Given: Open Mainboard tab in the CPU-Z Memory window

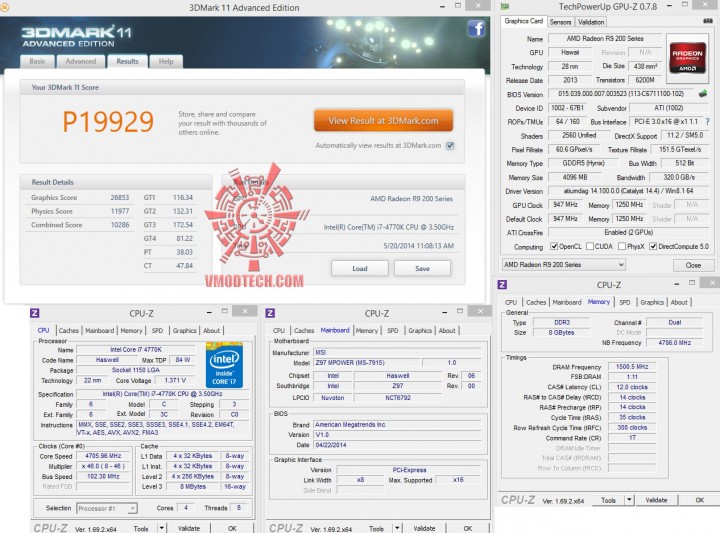Looking at the screenshot, I should [567, 302].
